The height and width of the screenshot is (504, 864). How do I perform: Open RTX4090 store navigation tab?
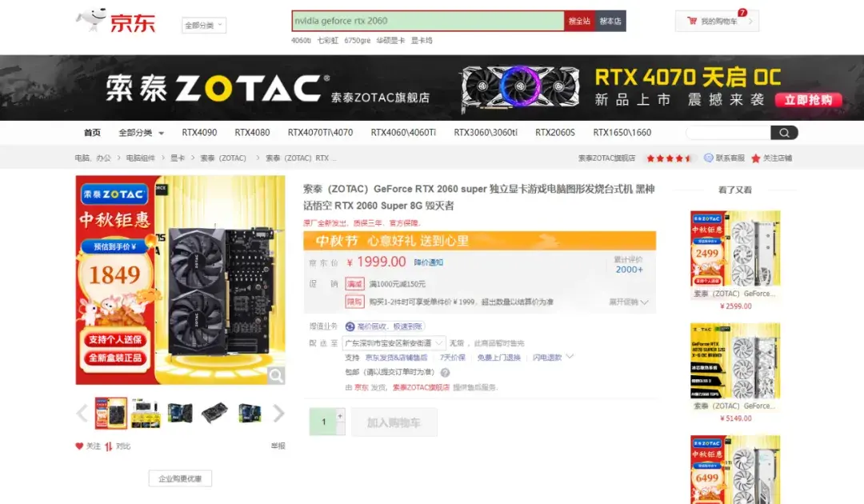[199, 133]
